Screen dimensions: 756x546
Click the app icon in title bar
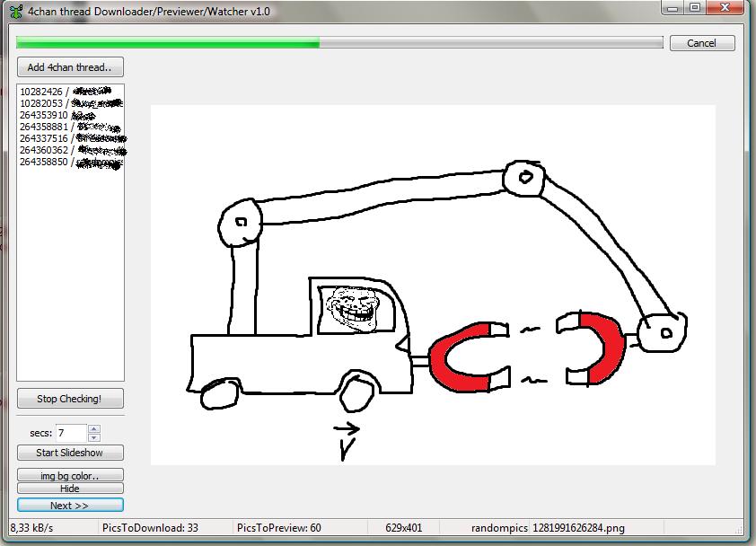coord(16,12)
